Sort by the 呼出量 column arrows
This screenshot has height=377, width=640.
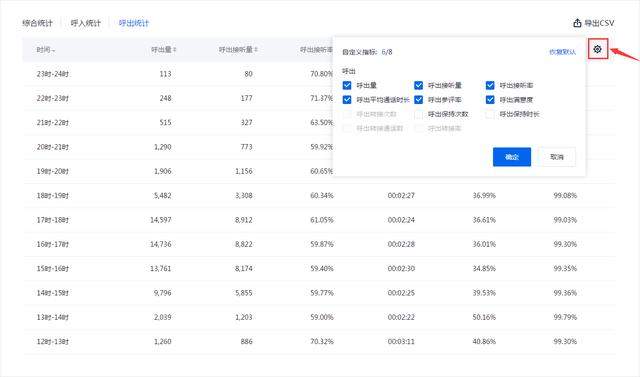tap(175, 49)
